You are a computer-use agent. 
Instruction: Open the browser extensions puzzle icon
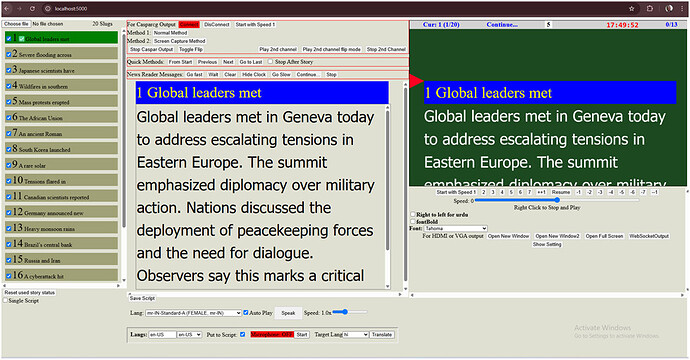[x=650, y=8]
